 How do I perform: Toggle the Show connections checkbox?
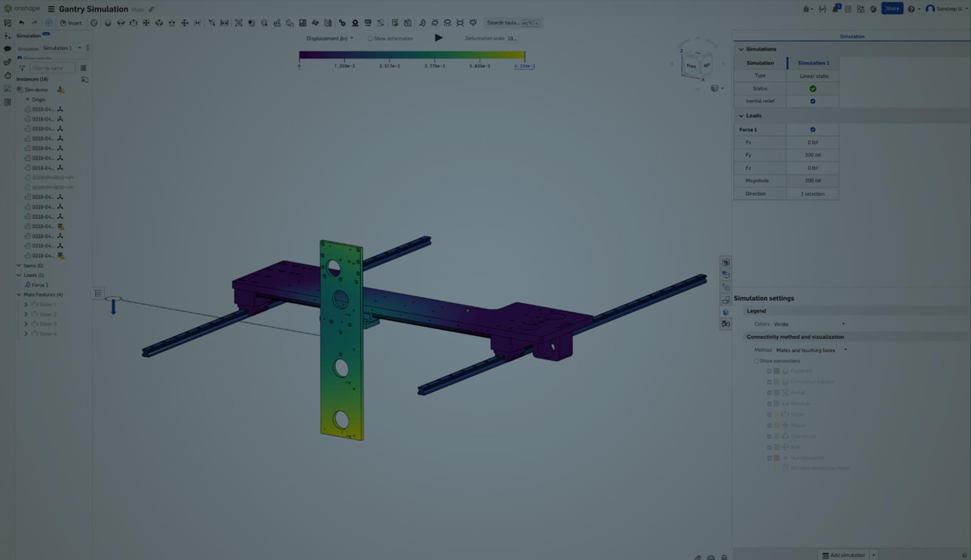click(x=756, y=360)
